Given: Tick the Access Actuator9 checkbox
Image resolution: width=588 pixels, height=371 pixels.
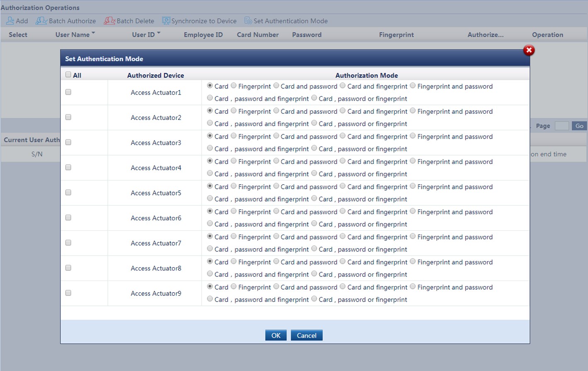Looking at the screenshot, I should click(x=68, y=293).
